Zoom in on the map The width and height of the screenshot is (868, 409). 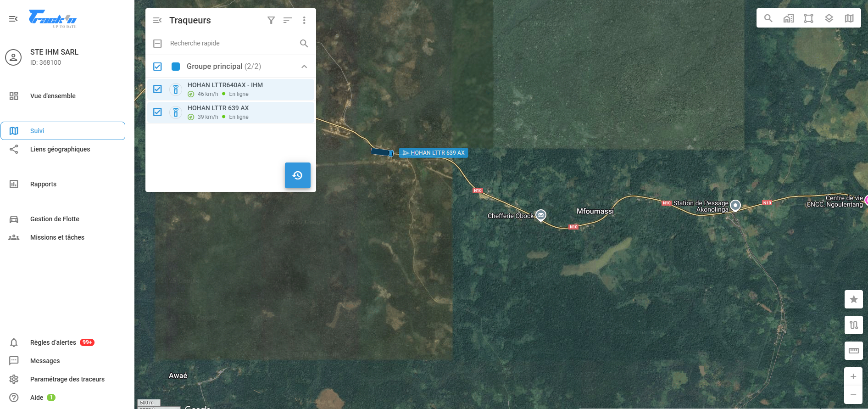853,376
